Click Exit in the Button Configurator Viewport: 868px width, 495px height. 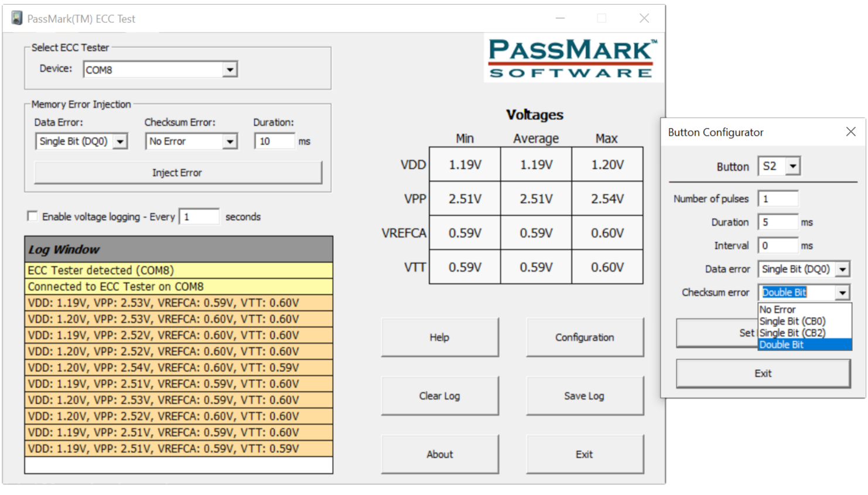763,373
